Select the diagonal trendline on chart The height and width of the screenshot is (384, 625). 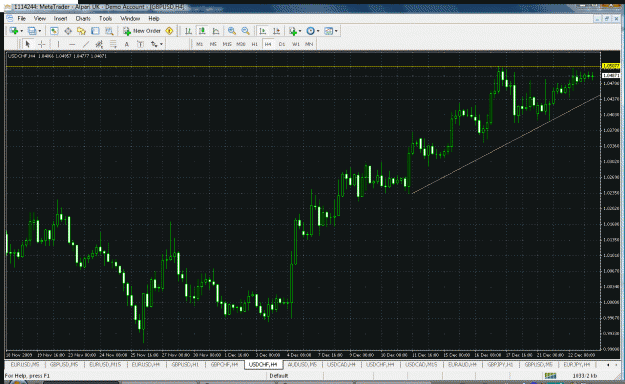coord(505,144)
